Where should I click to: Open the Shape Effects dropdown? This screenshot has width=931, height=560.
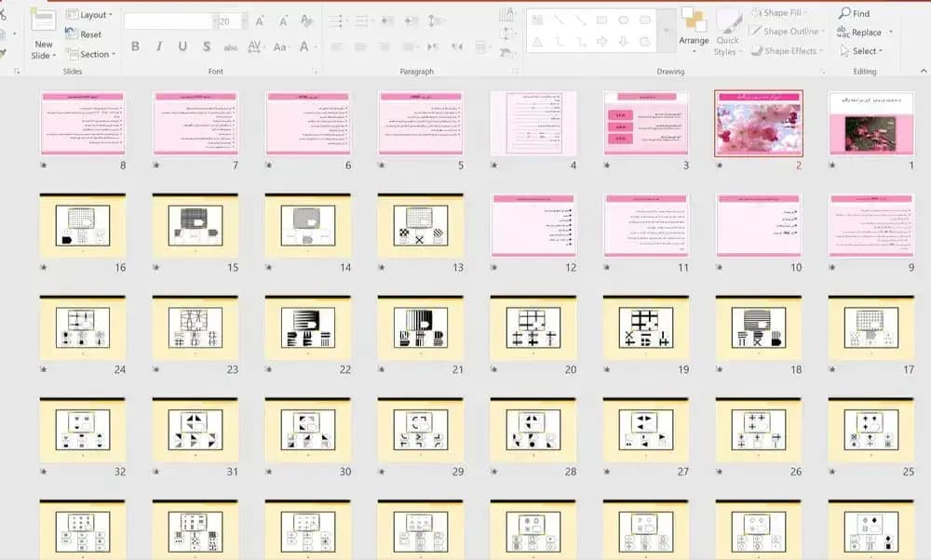click(788, 51)
